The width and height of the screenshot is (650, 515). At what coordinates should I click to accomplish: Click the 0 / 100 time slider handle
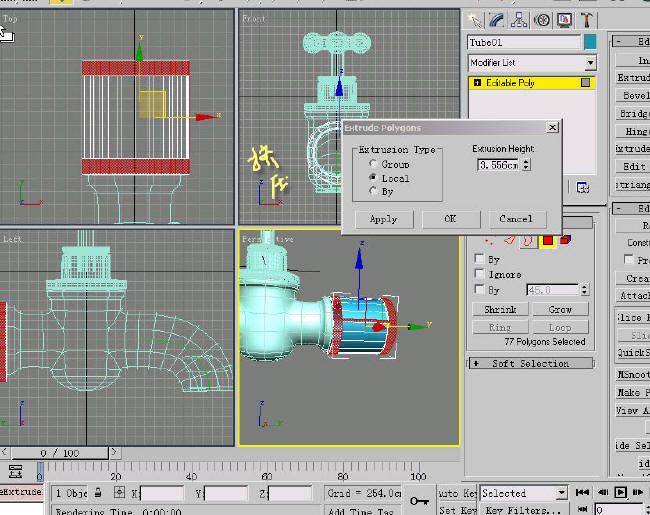tap(60, 453)
